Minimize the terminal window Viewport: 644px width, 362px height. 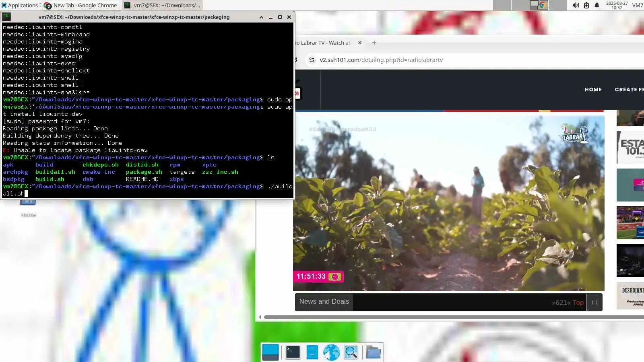point(270,17)
